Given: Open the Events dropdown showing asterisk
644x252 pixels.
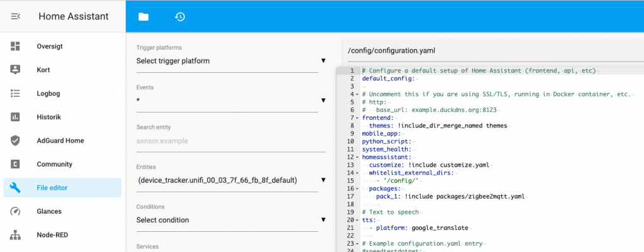Looking at the screenshot, I should (x=231, y=101).
